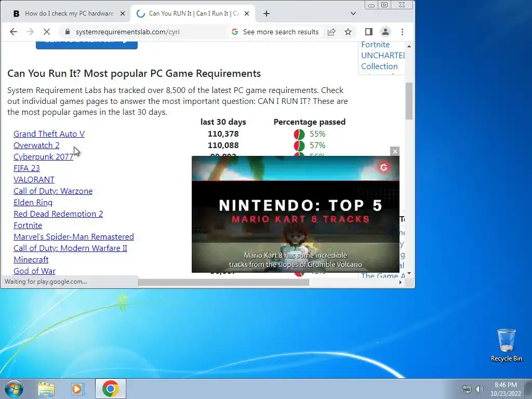The width and height of the screenshot is (532, 399).
Task: Open a new tab with plus button
Action: pos(267,14)
